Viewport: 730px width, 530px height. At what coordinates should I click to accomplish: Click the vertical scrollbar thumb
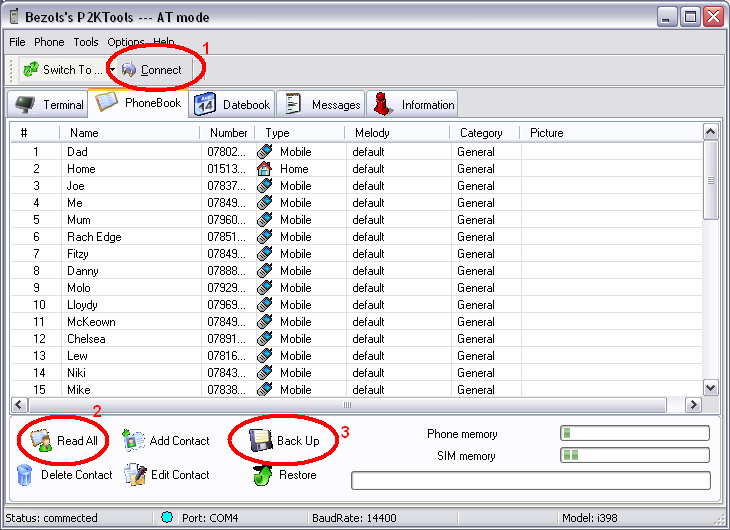710,180
